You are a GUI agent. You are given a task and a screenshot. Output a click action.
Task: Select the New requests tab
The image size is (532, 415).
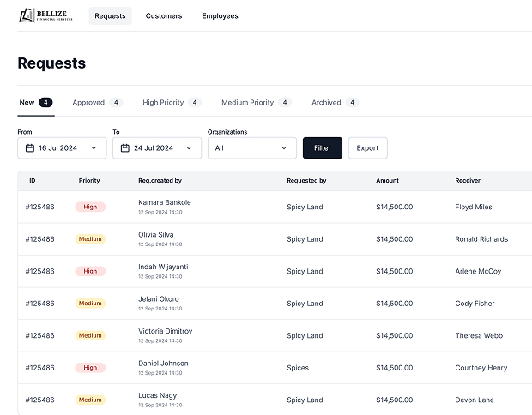[27, 103]
